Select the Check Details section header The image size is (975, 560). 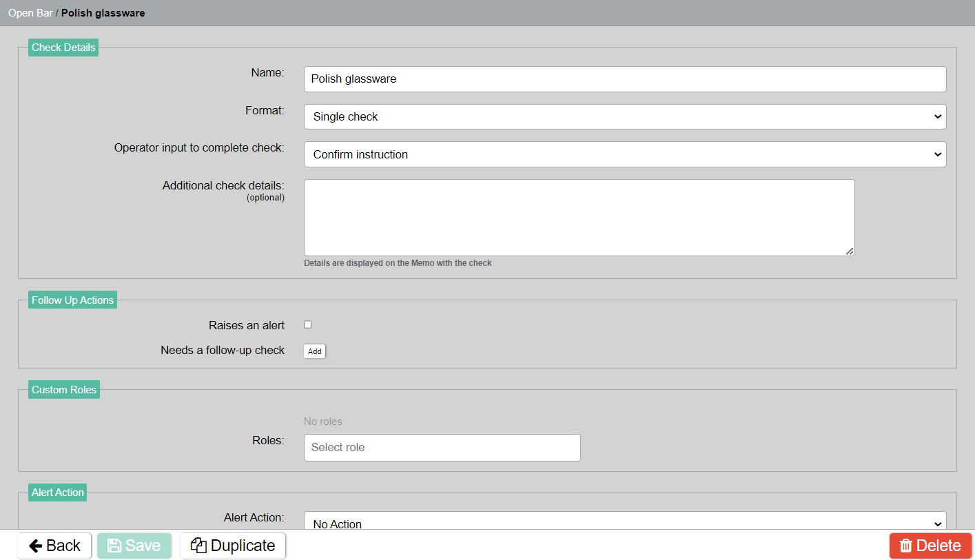click(63, 48)
